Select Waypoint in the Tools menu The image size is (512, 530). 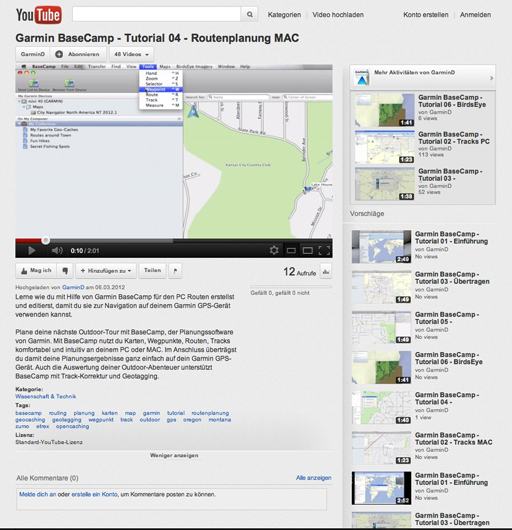tap(161, 89)
